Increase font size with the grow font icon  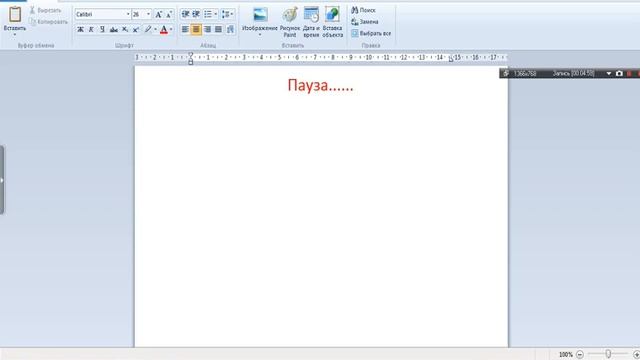(x=158, y=14)
